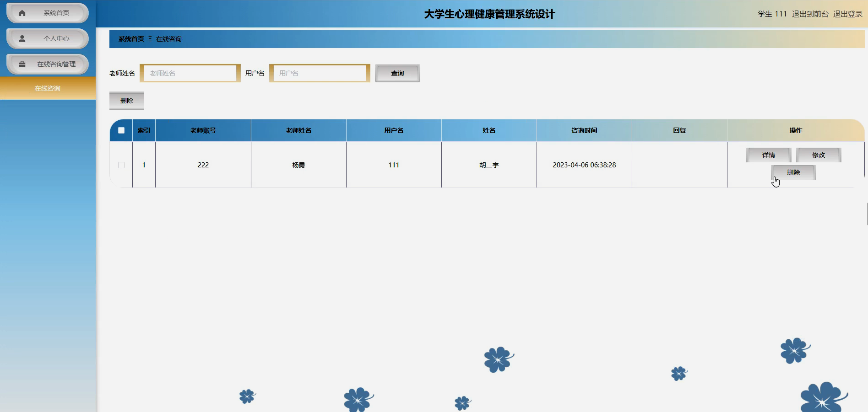
Task: Click the 老师姓名 column header
Action: tap(298, 130)
